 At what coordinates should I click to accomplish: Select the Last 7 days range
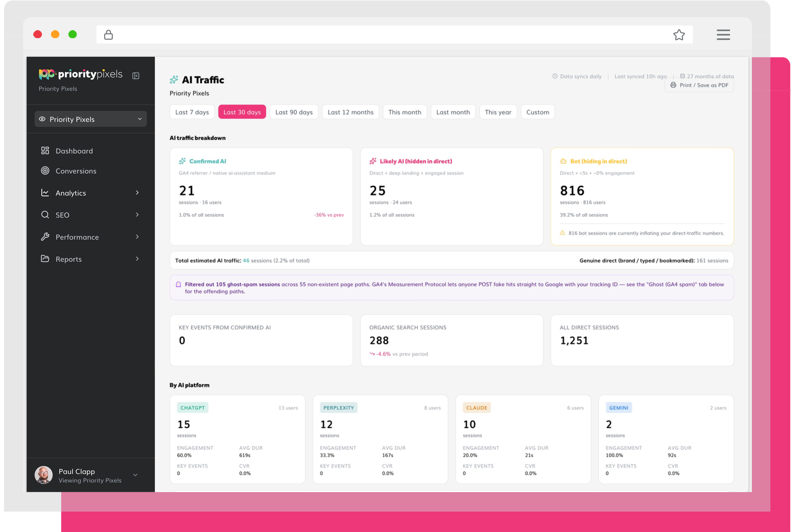192,112
